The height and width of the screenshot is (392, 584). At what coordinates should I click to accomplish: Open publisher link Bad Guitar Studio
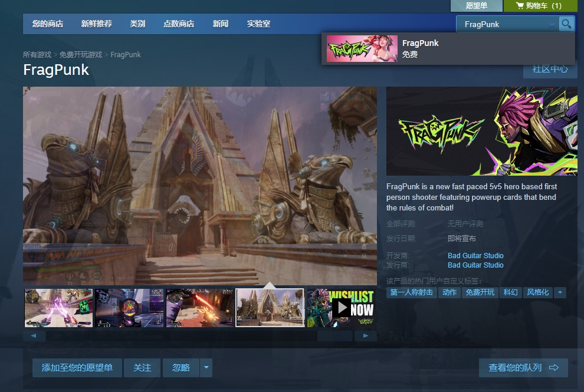pyautogui.click(x=475, y=265)
